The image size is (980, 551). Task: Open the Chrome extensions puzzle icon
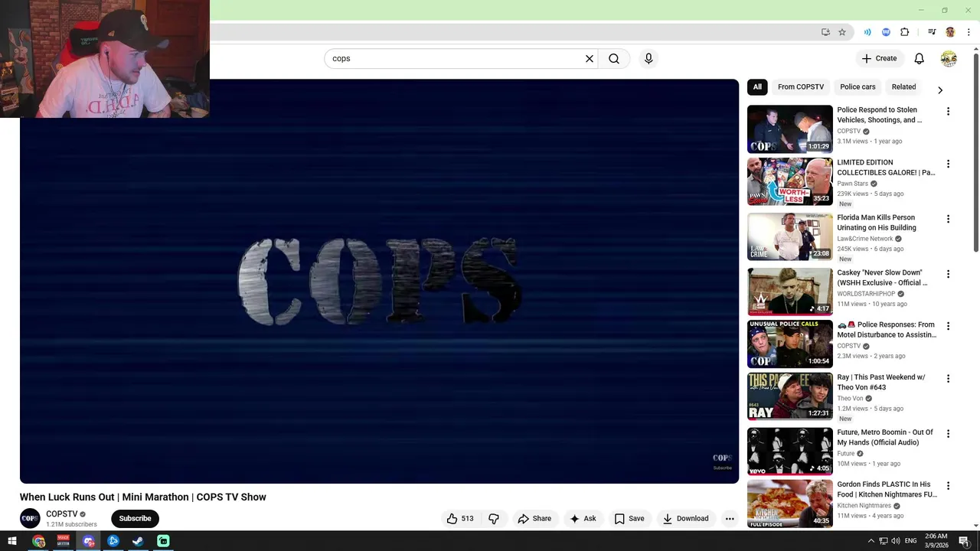click(x=905, y=32)
